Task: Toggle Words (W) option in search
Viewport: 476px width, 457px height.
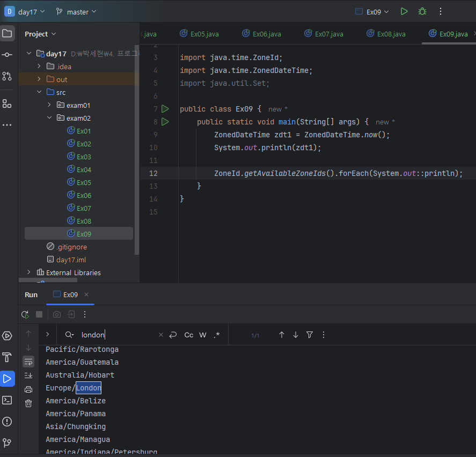Action: click(203, 335)
